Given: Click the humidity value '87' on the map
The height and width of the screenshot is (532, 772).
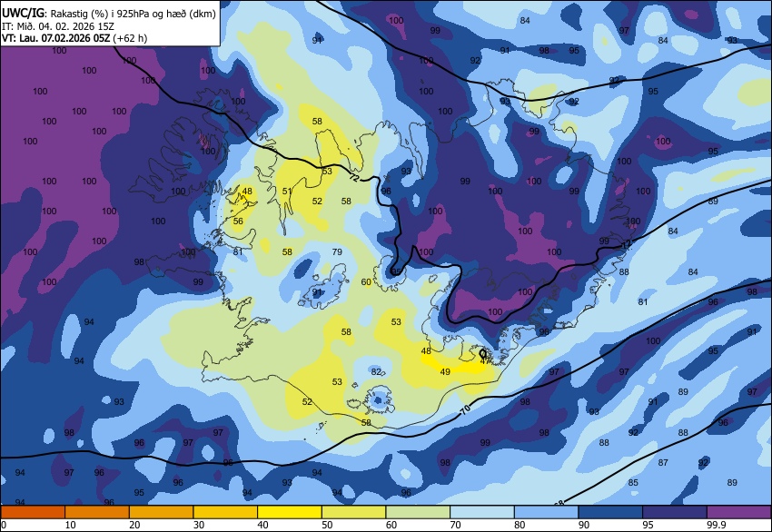Looking at the screenshot, I should (663, 463).
